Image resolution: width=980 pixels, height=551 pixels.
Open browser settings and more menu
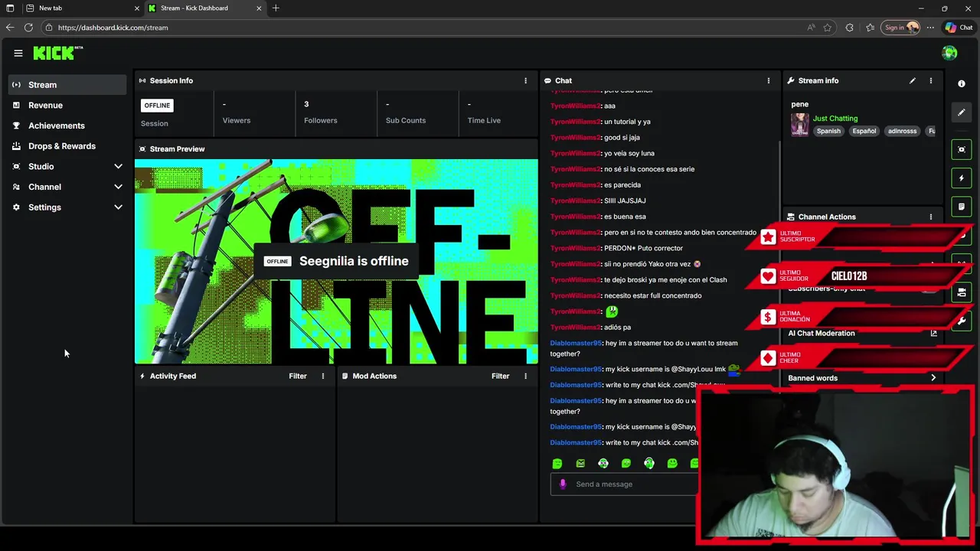930,28
